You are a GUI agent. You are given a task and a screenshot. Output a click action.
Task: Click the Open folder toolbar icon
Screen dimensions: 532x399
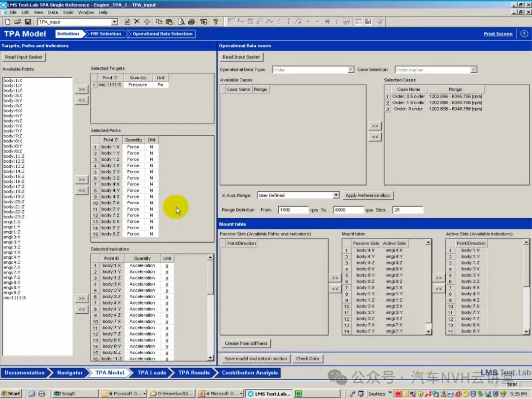pos(18,22)
